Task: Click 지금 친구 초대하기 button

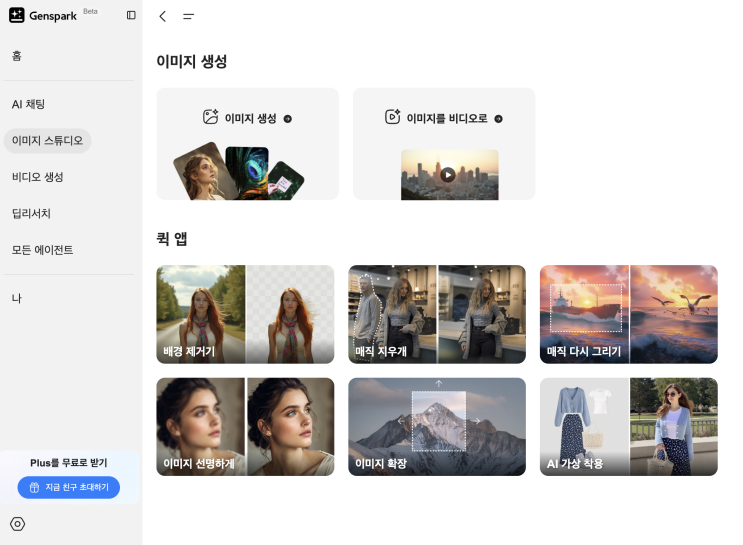Action: click(69, 487)
